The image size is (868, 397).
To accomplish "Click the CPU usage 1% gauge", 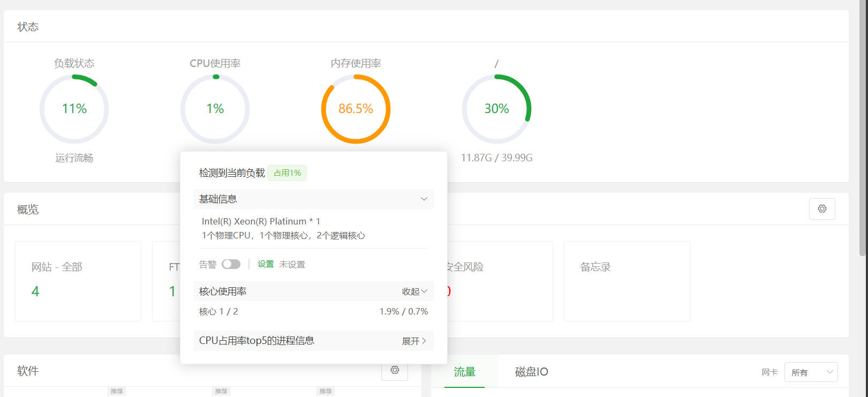I will point(215,109).
